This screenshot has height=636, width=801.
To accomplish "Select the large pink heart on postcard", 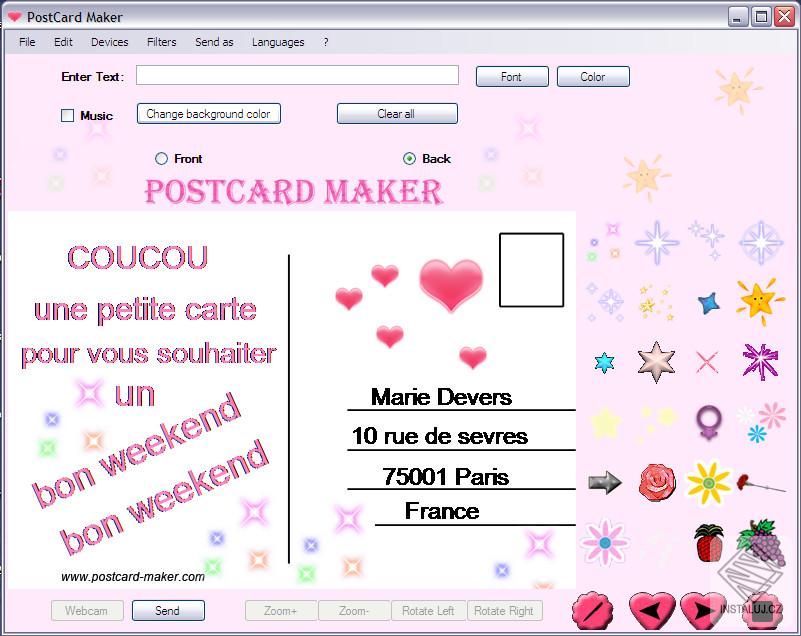I will tap(451, 284).
